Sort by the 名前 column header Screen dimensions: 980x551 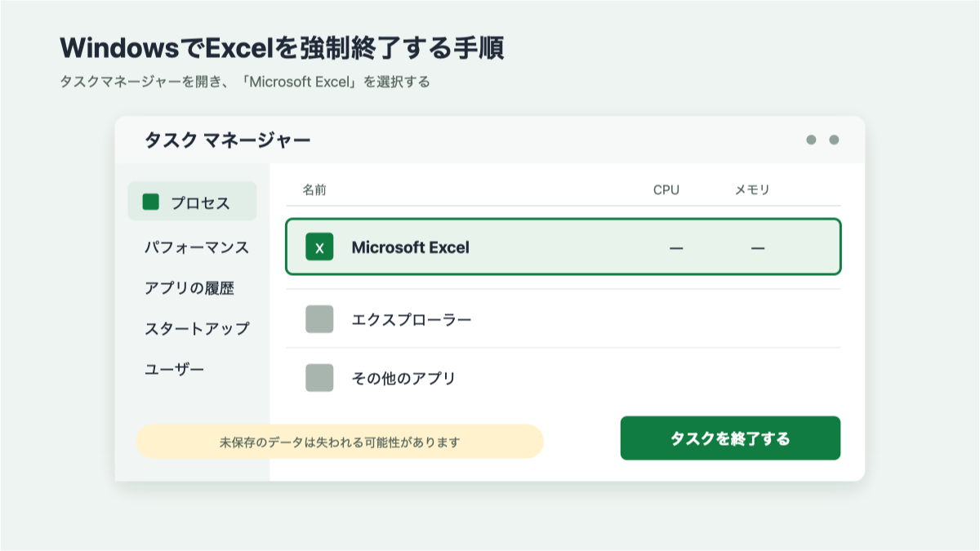[314, 190]
